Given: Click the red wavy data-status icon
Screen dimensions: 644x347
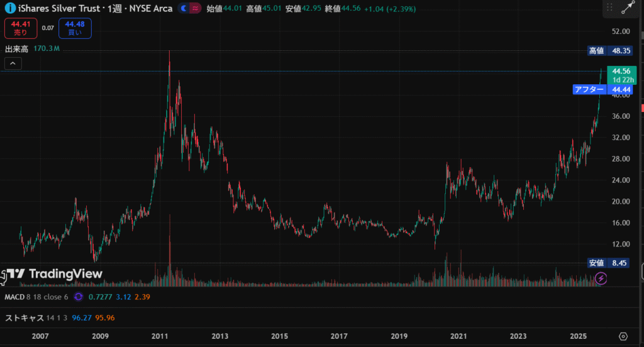Looking at the screenshot, I should pyautogui.click(x=195, y=8).
